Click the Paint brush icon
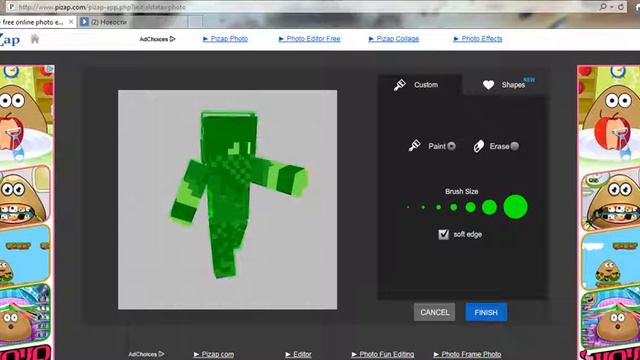Viewport: 640px width, 360px height. 414,146
